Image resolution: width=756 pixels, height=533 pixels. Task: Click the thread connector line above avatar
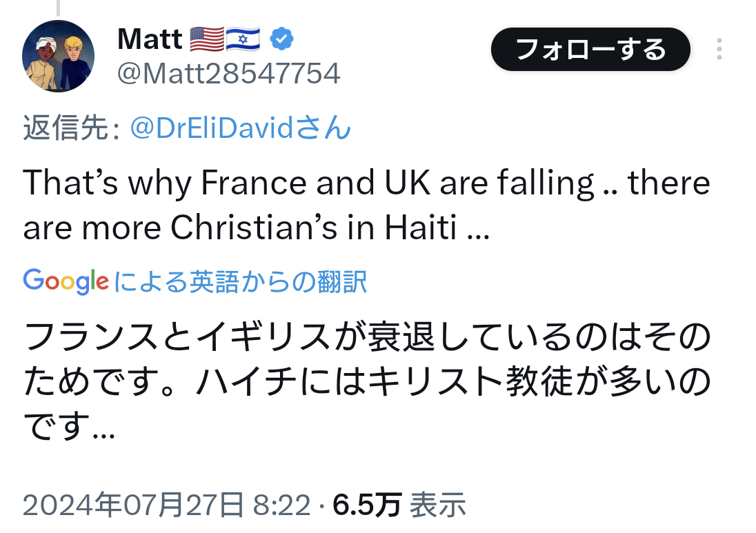(58, 8)
